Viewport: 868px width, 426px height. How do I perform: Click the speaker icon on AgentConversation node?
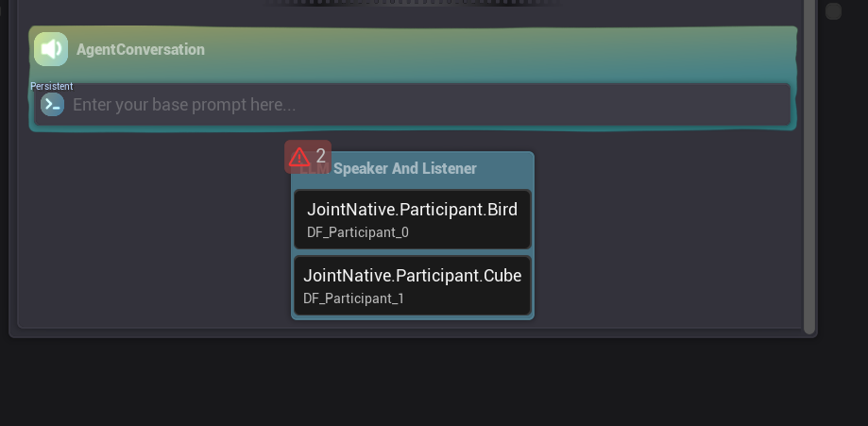pyautogui.click(x=51, y=49)
